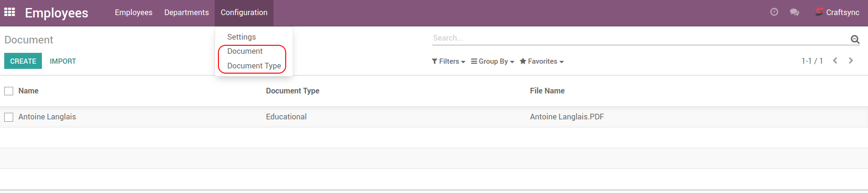Expand the Group By dropdown
The width and height of the screenshot is (868, 193).
click(492, 61)
